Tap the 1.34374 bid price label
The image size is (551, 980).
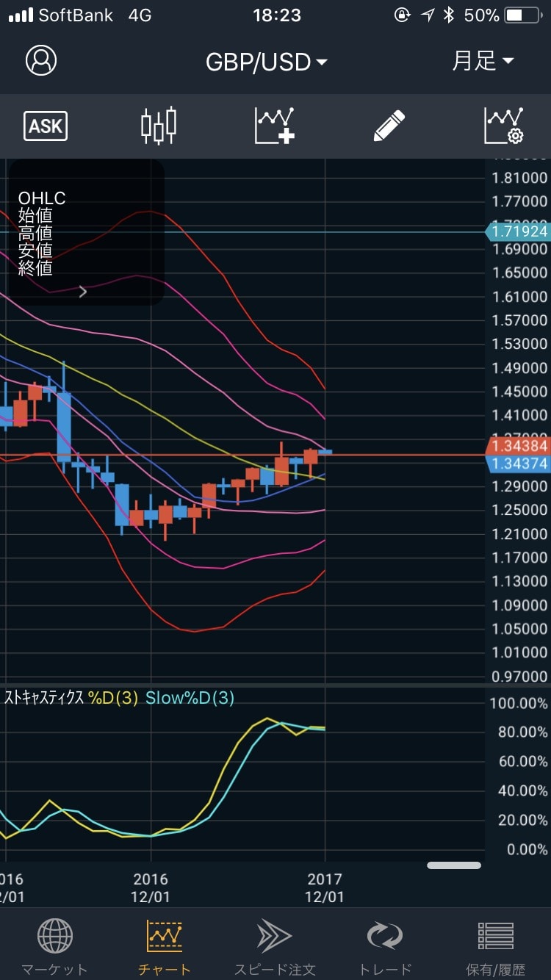click(x=519, y=464)
